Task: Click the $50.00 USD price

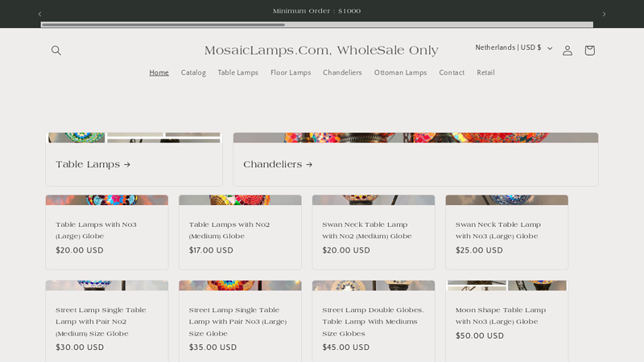Action: pos(479,335)
